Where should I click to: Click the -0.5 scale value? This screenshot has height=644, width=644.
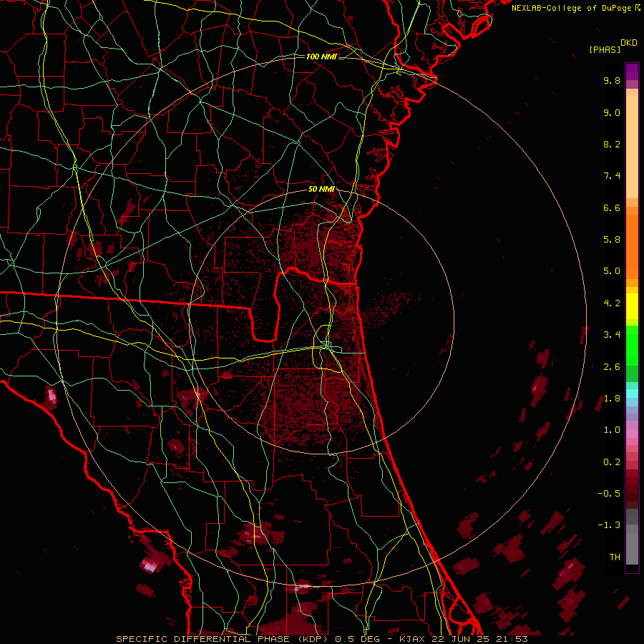pos(609,494)
